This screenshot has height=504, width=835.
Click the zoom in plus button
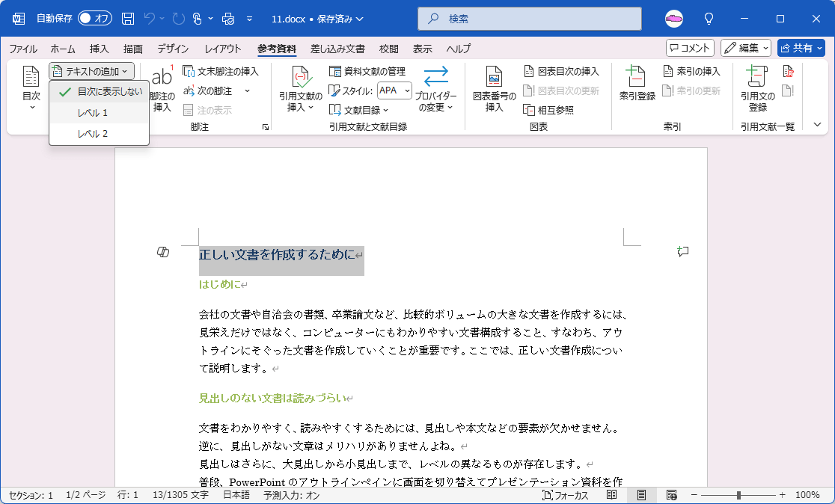[x=782, y=495]
